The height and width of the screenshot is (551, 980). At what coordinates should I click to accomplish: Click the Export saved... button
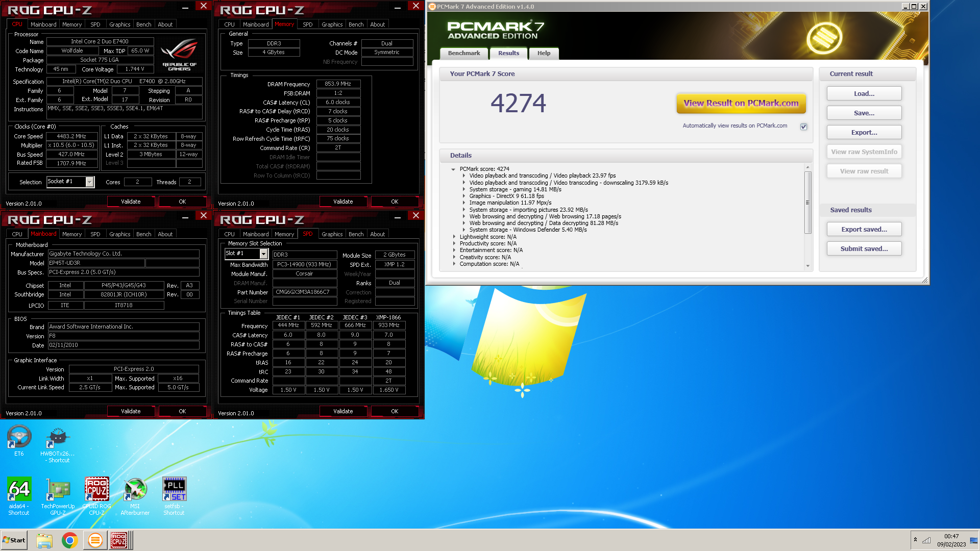point(864,229)
